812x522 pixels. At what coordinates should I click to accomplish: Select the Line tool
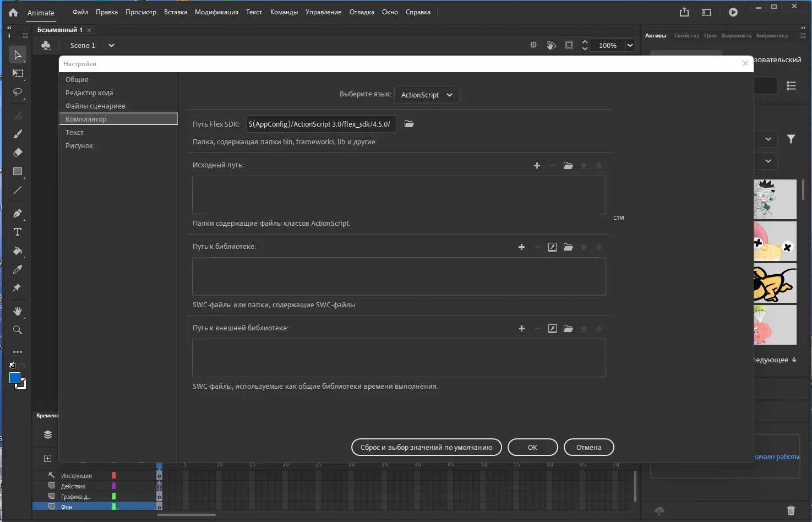(x=18, y=190)
